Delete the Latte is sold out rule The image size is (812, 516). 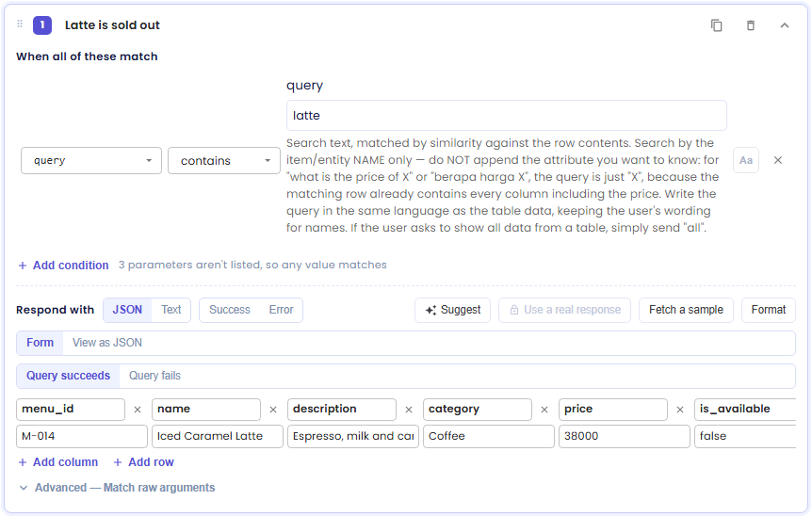tap(751, 25)
